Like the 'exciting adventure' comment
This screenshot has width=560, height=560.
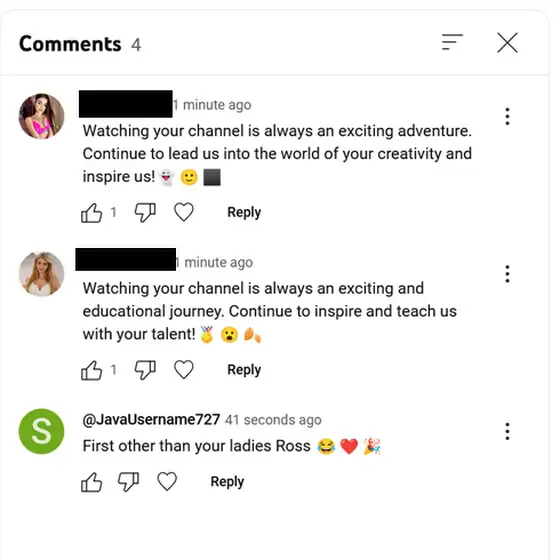92,212
